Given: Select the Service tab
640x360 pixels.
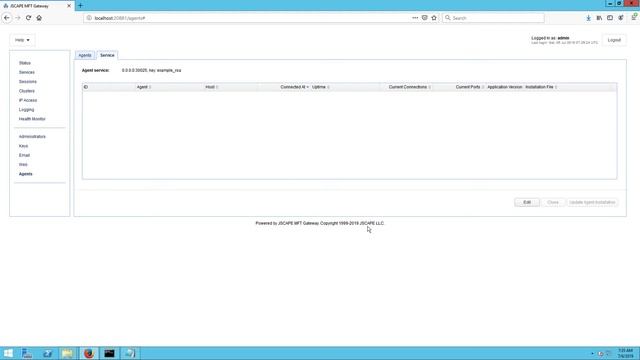Looking at the screenshot, I should click(107, 55).
